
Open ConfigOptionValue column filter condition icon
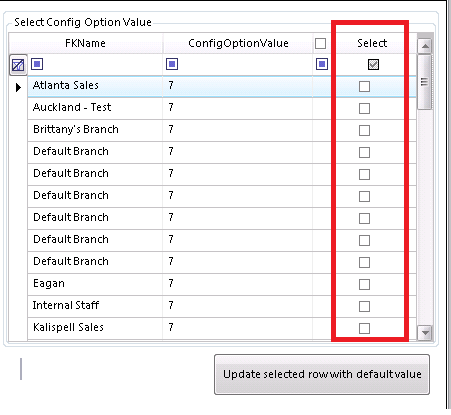coord(172,64)
